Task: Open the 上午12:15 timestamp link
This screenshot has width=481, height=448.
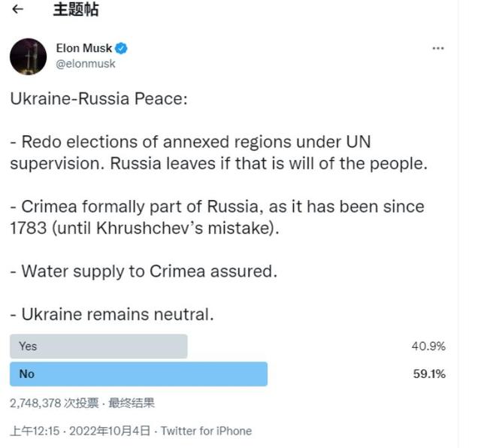Action: click(35, 431)
